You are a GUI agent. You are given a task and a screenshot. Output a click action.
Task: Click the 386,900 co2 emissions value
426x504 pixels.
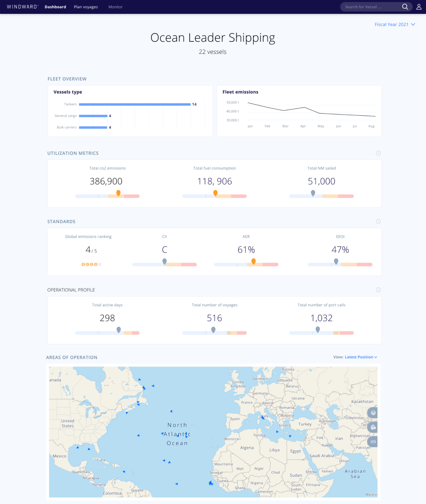click(x=106, y=181)
